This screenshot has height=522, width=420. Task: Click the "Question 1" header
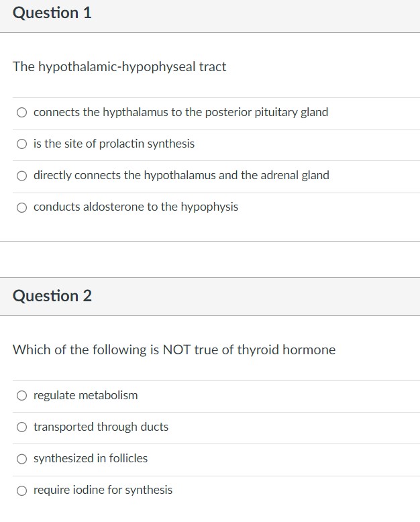(x=52, y=13)
